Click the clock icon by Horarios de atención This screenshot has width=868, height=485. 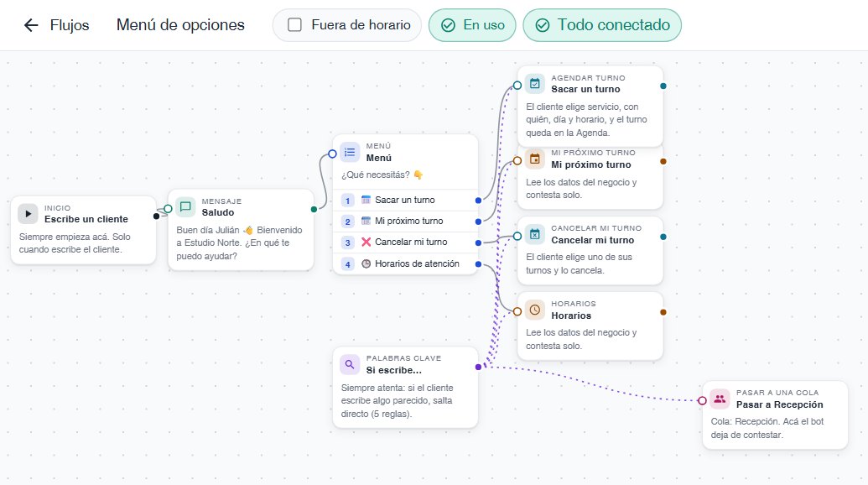[x=366, y=263]
